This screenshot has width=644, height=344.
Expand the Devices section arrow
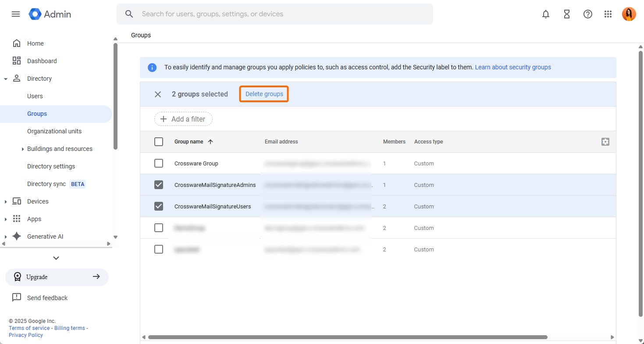click(x=6, y=202)
